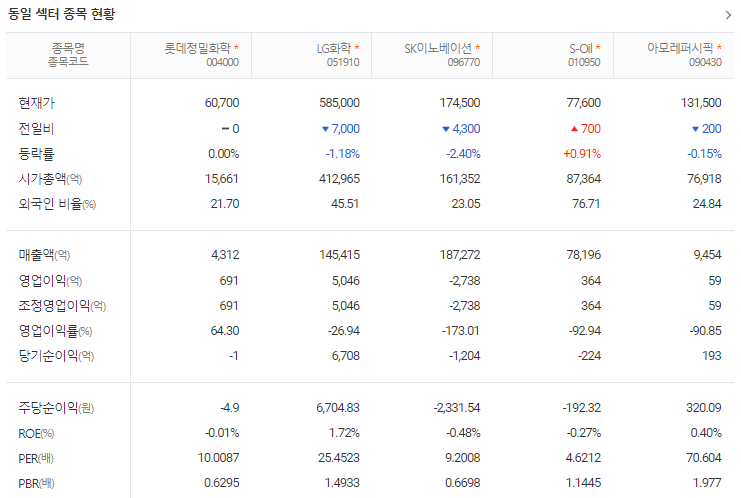Screen dimensions: 741x498
Task: Select revenue value 9,454
Action: 707,255
